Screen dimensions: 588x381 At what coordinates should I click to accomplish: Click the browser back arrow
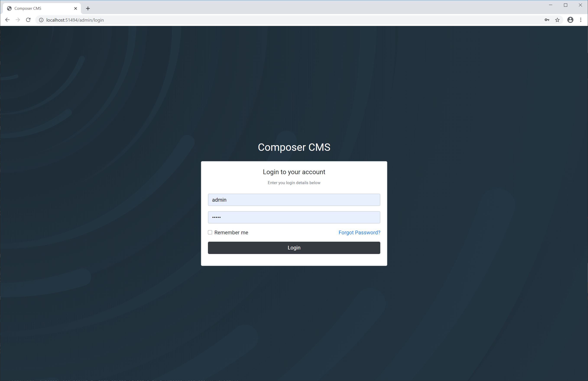tap(7, 20)
